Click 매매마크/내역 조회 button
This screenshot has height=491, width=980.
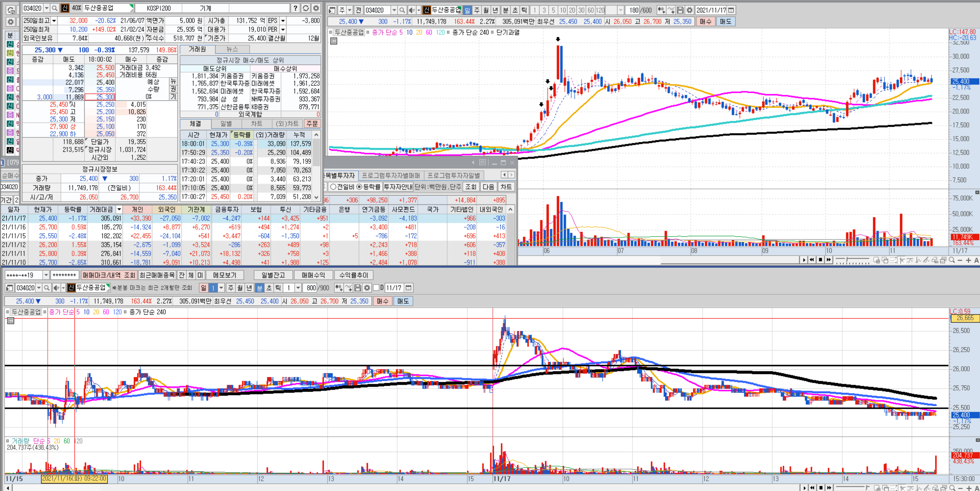point(109,276)
